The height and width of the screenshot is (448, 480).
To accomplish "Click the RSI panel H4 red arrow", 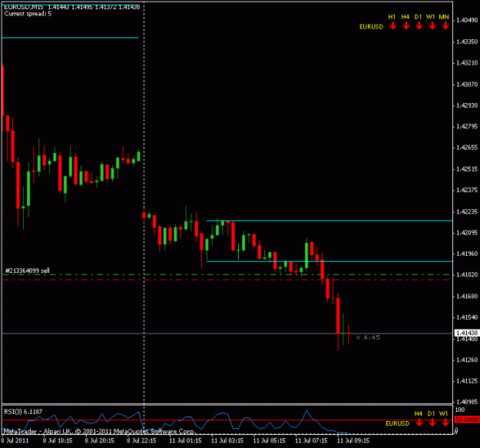I will click(419, 423).
